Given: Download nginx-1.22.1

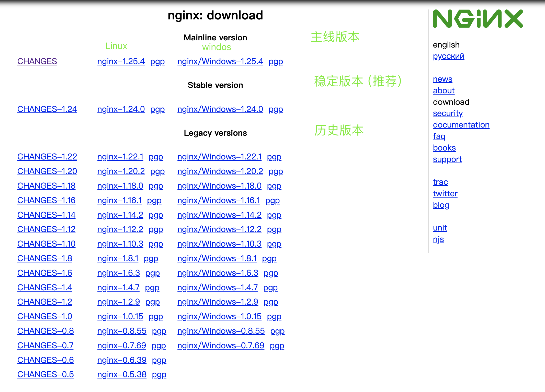Looking at the screenshot, I should pyautogui.click(x=120, y=157).
